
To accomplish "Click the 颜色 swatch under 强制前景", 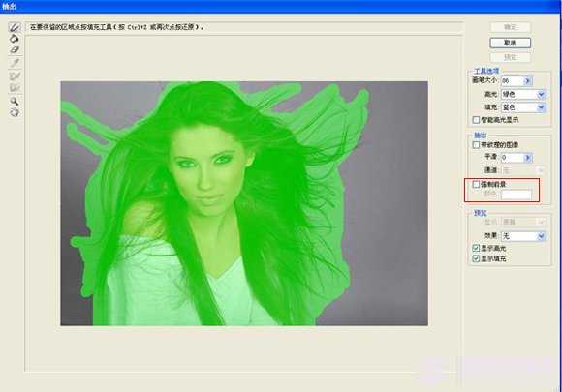I will point(516,195).
